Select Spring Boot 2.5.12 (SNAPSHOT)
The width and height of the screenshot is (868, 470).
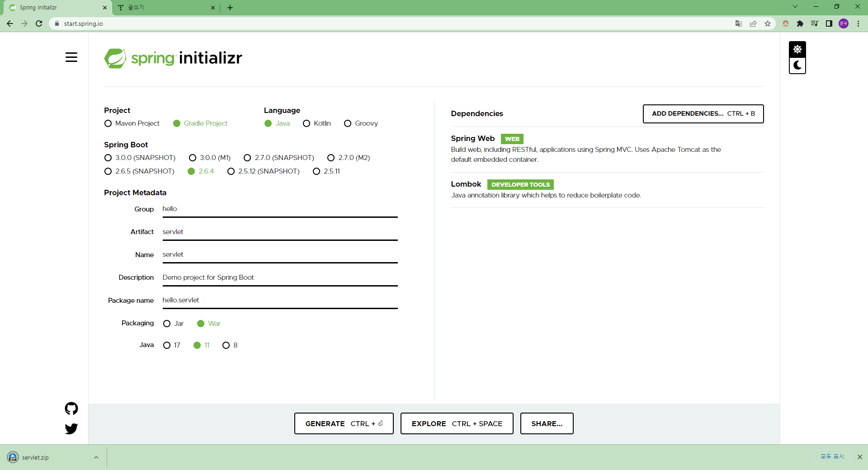pos(264,171)
